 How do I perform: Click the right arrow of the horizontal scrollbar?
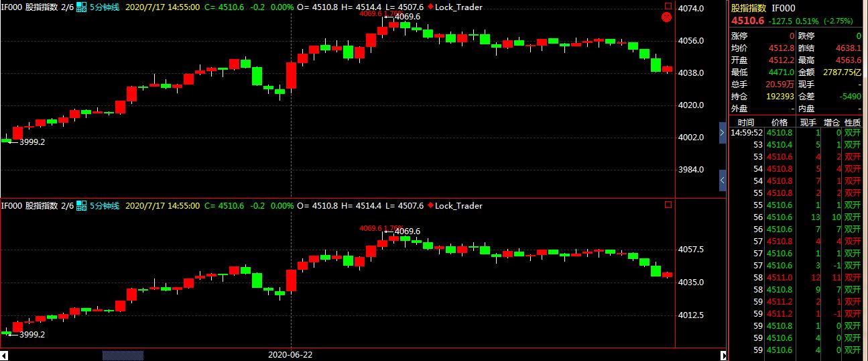723,356
